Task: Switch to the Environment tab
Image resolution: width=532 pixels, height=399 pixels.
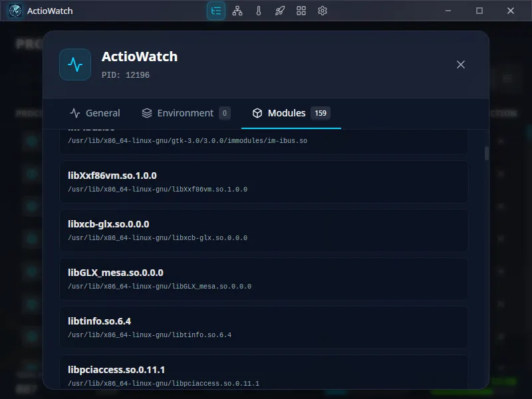Action: [178, 113]
